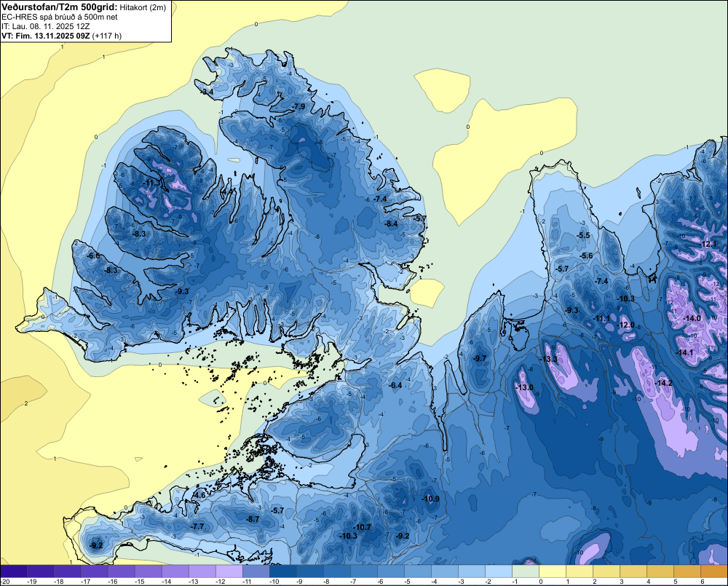728x586 pixels.
Task: Click the -4.6 temperature value
Action: click(199, 495)
